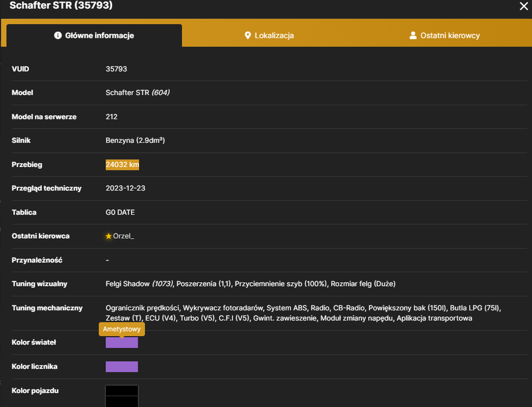Switch to the Lokalizacja tab
The width and height of the screenshot is (532, 407).
(x=269, y=35)
